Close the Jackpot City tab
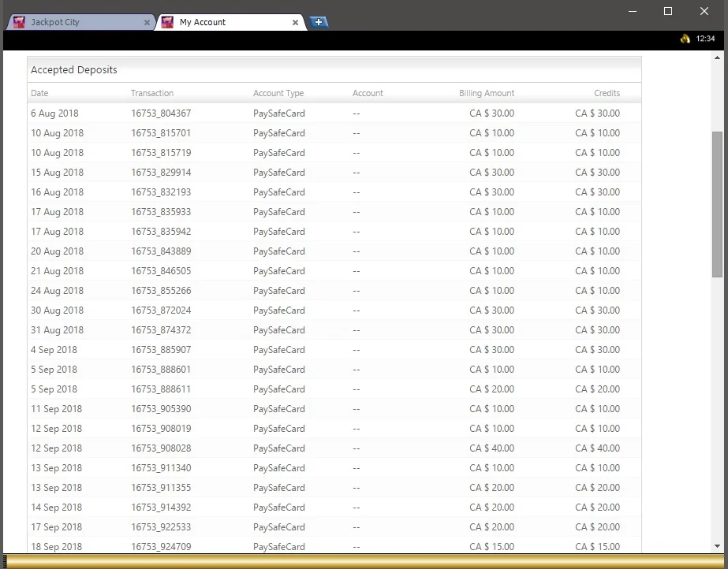This screenshot has height=569, width=728. (147, 22)
